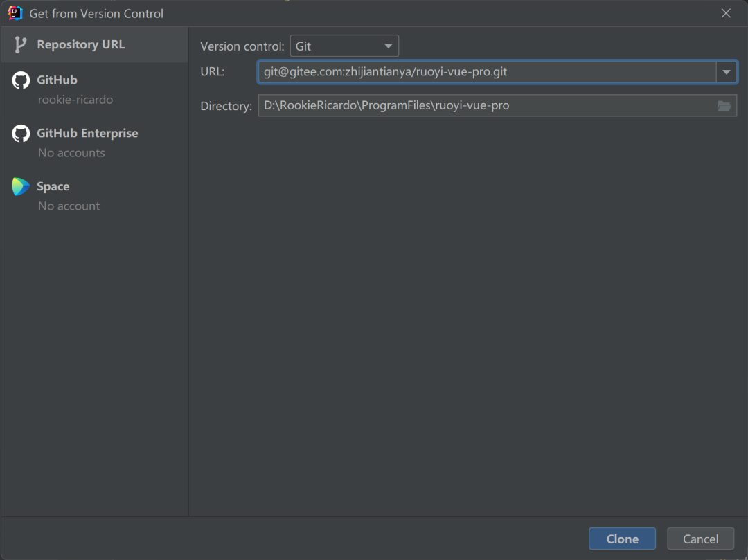This screenshot has height=560, width=748.
Task: Open the Version control Git combo box
Action: (344, 46)
